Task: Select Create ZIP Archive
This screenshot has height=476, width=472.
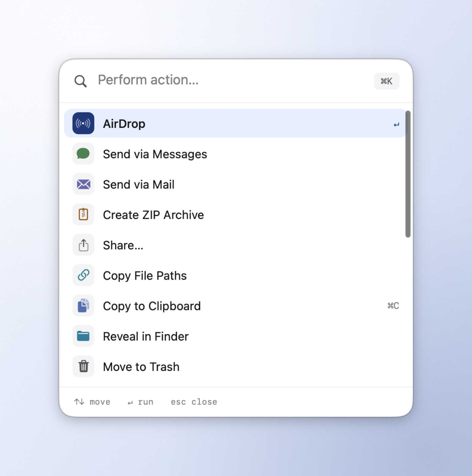Action: (x=235, y=214)
